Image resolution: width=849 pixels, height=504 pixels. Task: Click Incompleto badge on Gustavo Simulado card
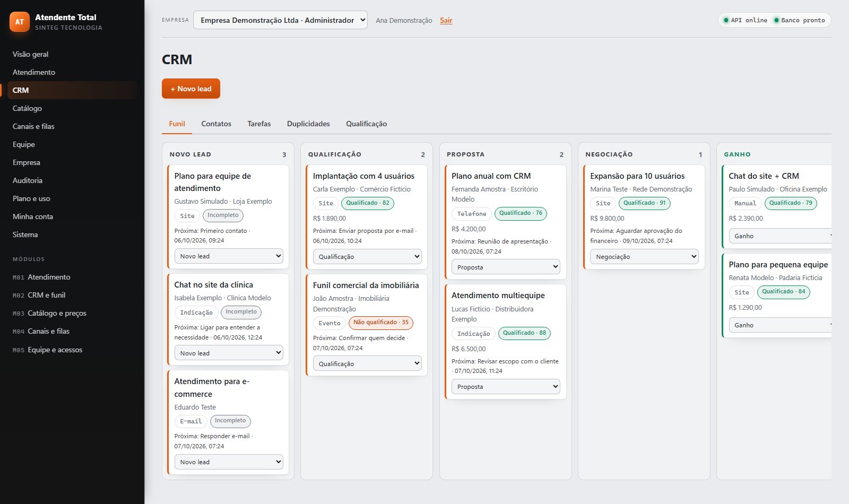pyautogui.click(x=223, y=215)
